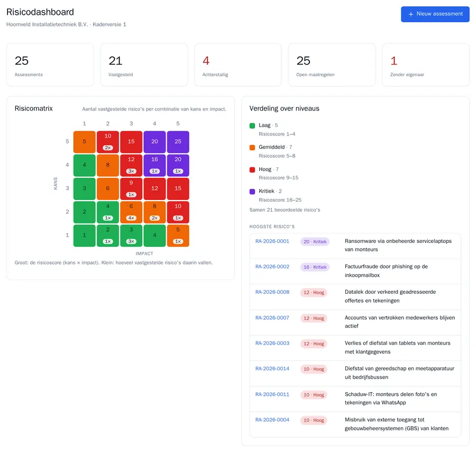Open the Vastgesteld stat card
The height and width of the screenshot is (452, 476).
click(144, 65)
